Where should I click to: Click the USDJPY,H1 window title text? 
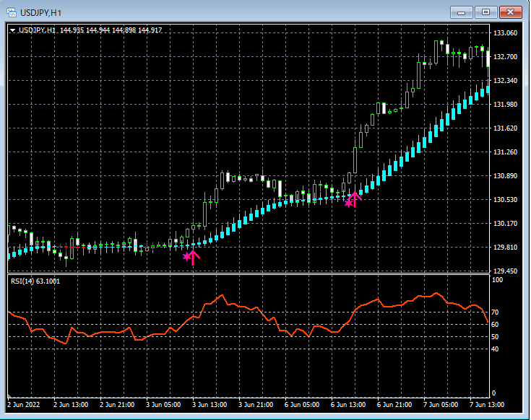coord(40,13)
